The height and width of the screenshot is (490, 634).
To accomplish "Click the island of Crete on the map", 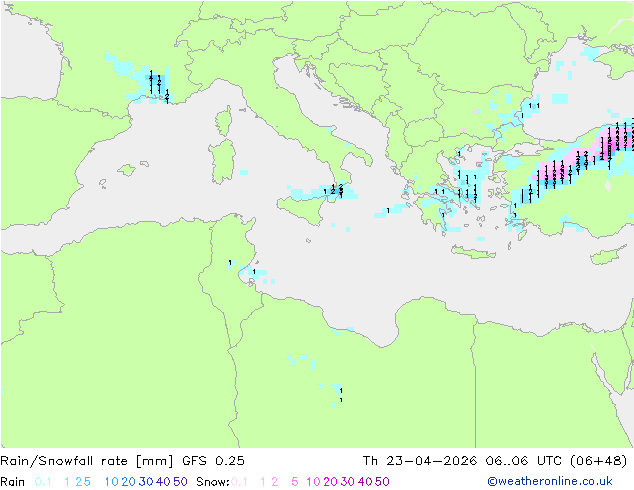I will (473, 252).
